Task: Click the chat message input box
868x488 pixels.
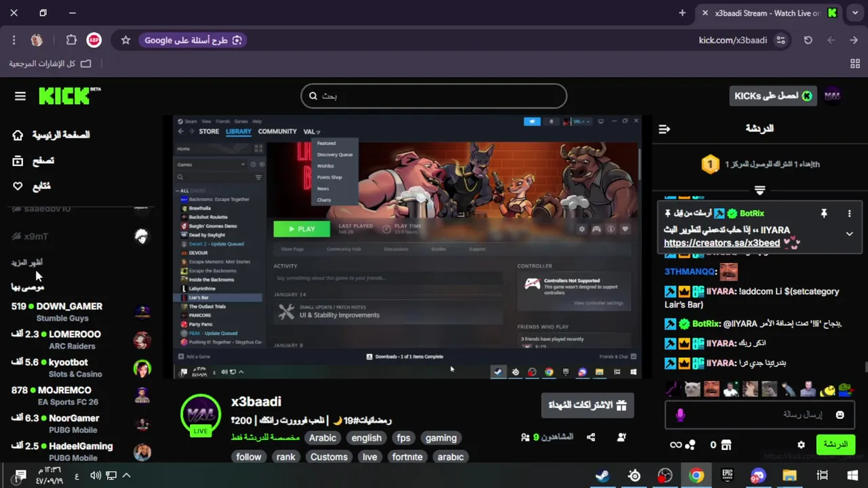Action: (759, 415)
